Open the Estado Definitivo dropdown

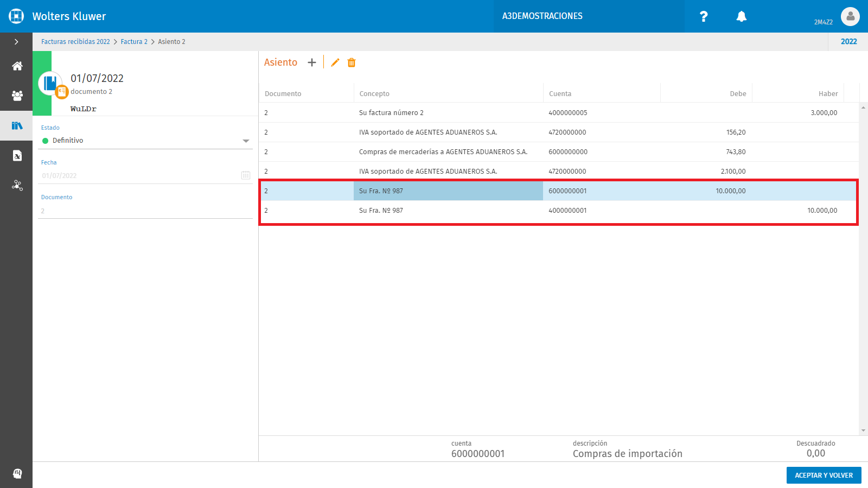pos(145,141)
